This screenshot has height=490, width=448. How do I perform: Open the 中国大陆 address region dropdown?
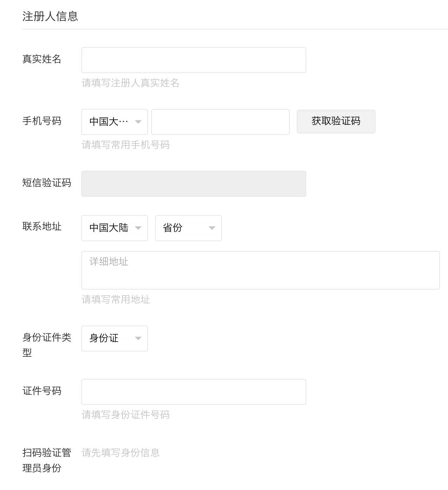(114, 228)
